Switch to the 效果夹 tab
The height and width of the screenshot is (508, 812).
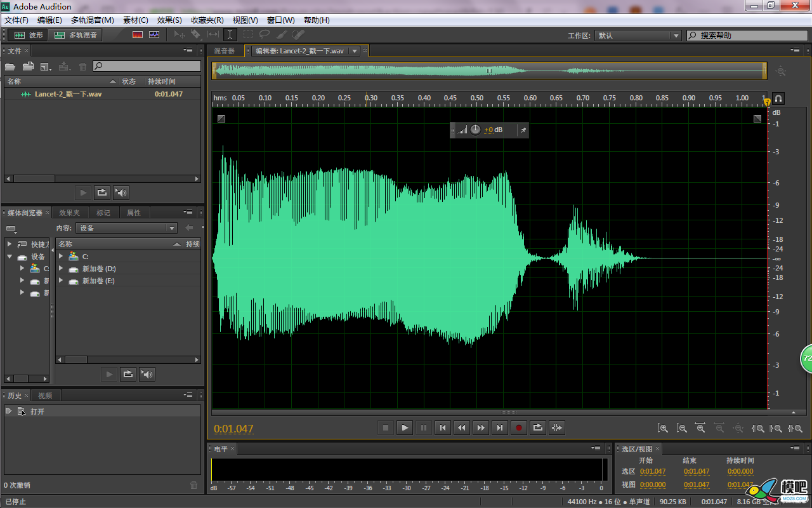[x=69, y=213]
